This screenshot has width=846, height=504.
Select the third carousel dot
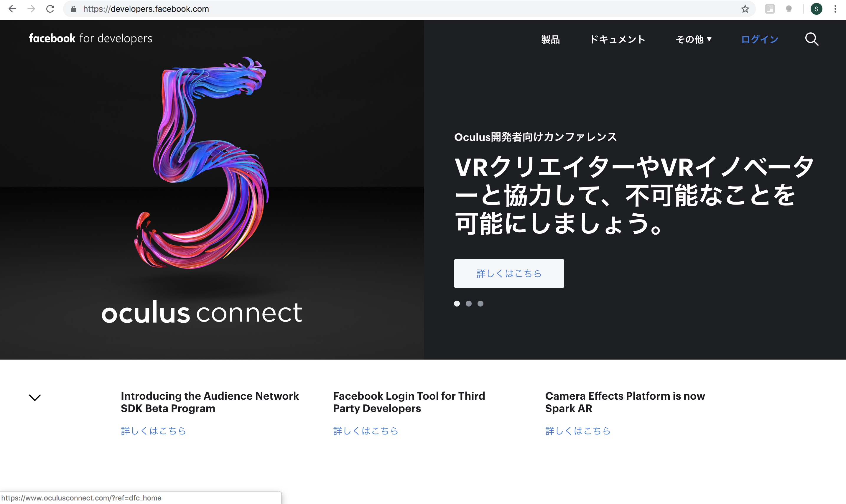click(x=480, y=304)
